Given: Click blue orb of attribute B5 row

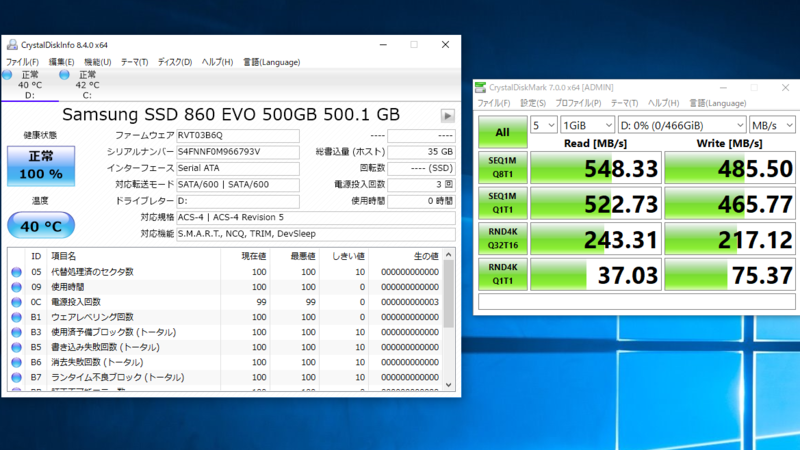Looking at the screenshot, I should 16,347.
